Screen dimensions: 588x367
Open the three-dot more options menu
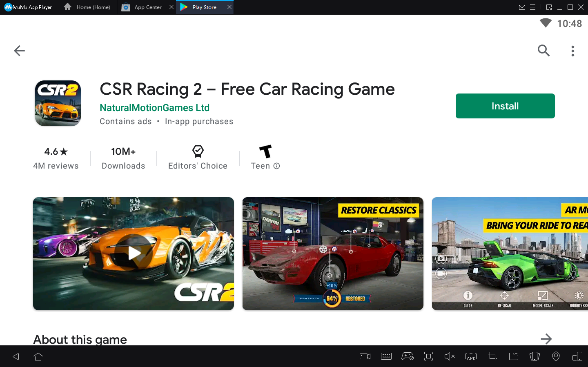(573, 51)
